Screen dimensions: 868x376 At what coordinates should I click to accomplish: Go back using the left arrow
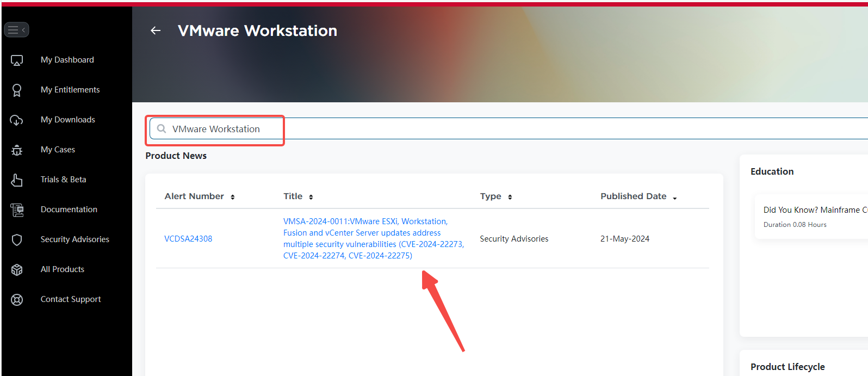click(x=156, y=30)
